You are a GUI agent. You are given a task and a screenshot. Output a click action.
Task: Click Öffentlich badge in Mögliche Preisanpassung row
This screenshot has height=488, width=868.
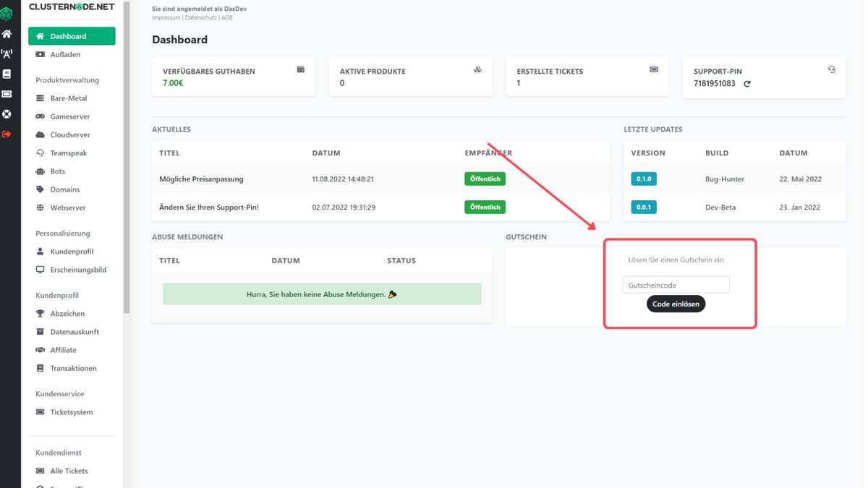[x=485, y=179]
